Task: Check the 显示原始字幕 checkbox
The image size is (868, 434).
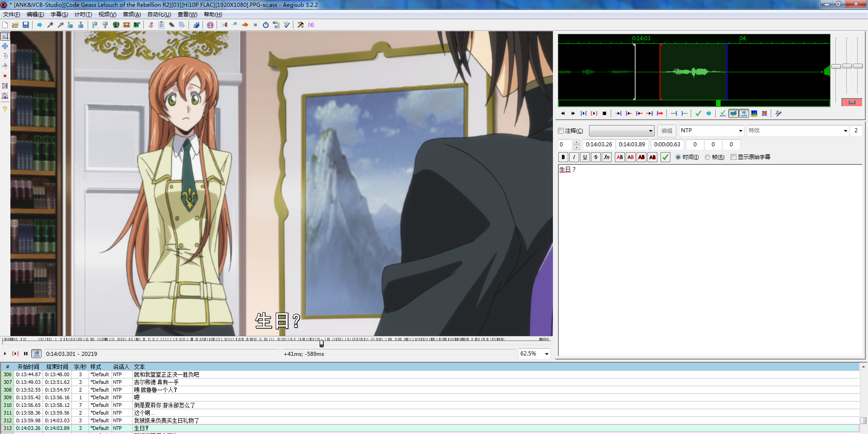Action: (734, 157)
